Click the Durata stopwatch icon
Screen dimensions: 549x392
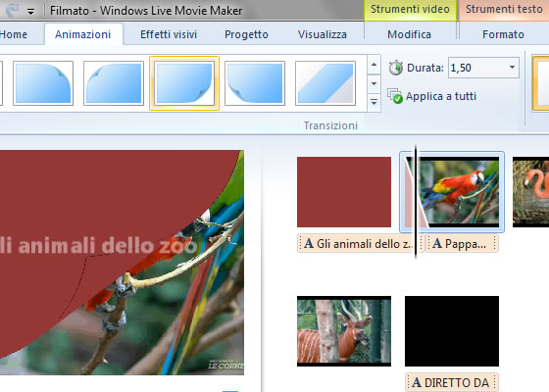coord(396,68)
